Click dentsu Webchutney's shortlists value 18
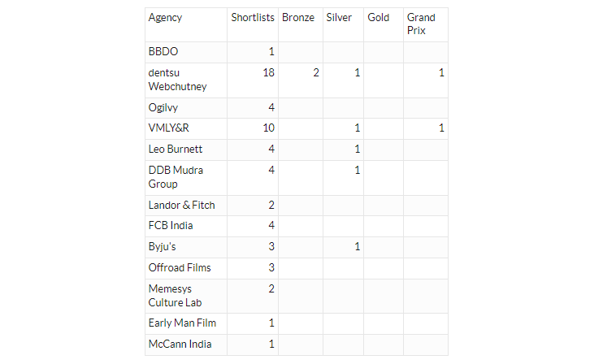The height and width of the screenshot is (364, 616). point(269,73)
